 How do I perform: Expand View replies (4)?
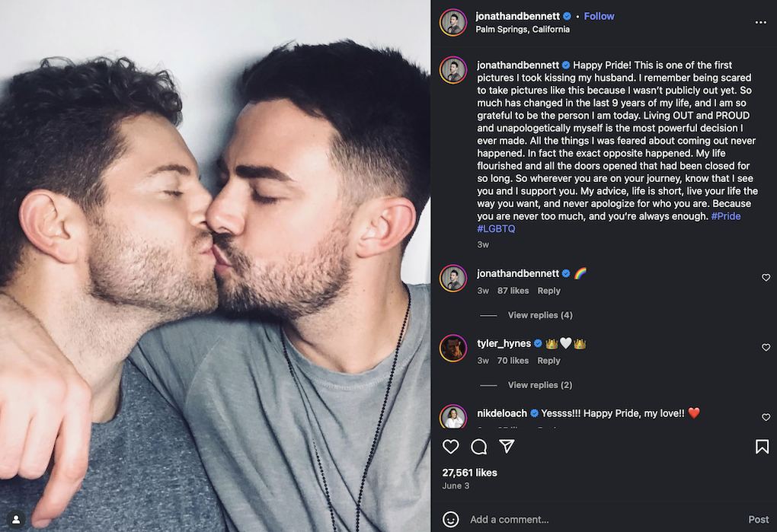coord(540,315)
